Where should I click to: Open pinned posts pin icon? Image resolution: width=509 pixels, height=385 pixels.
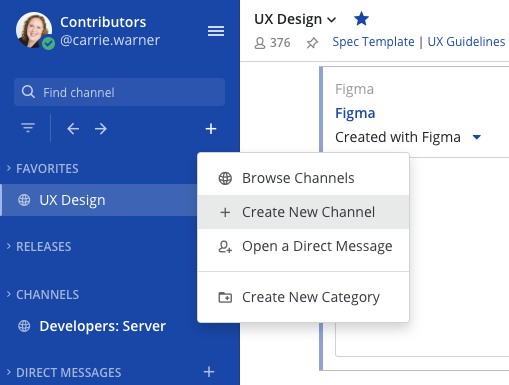pos(312,43)
